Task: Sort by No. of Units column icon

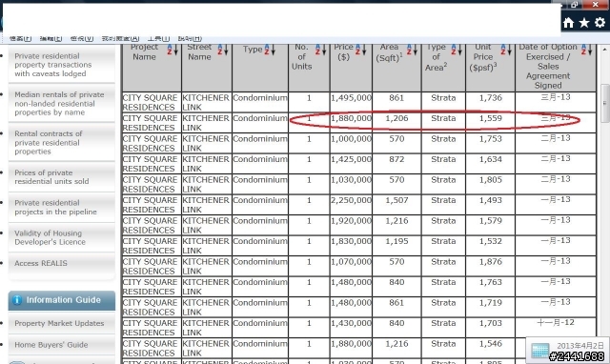Action: pyautogui.click(x=321, y=50)
